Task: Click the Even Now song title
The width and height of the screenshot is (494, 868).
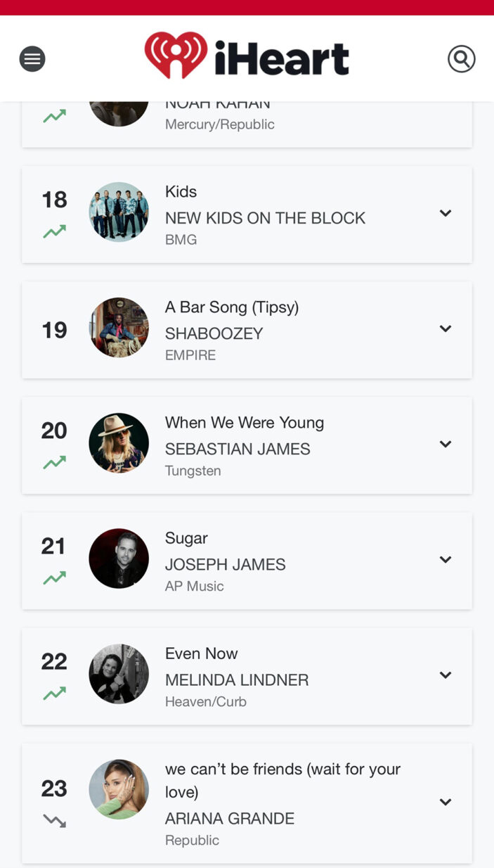Action: click(x=202, y=653)
